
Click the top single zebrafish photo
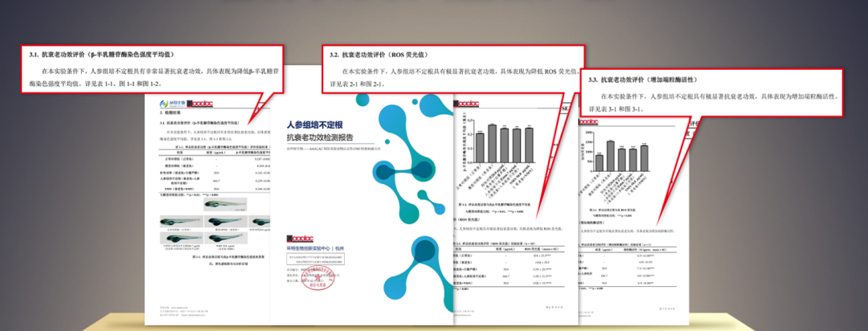(x=227, y=205)
